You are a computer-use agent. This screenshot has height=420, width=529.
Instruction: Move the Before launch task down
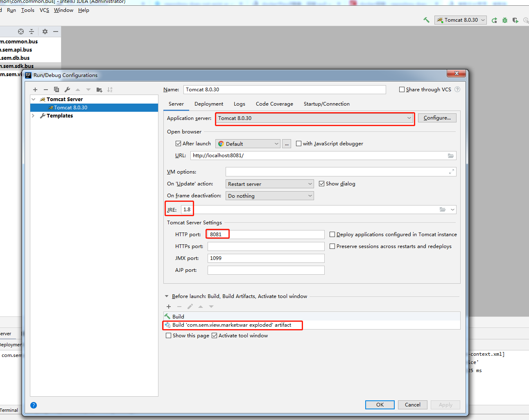click(x=211, y=307)
